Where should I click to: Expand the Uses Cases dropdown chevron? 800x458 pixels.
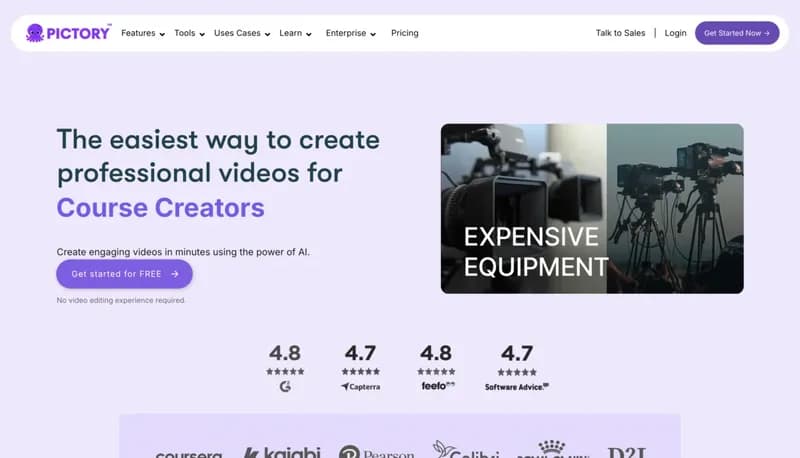[x=267, y=34]
